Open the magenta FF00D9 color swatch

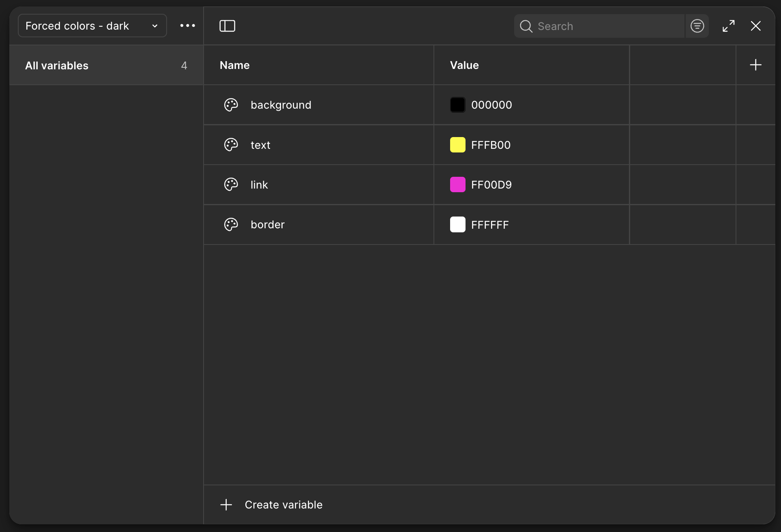click(x=457, y=184)
